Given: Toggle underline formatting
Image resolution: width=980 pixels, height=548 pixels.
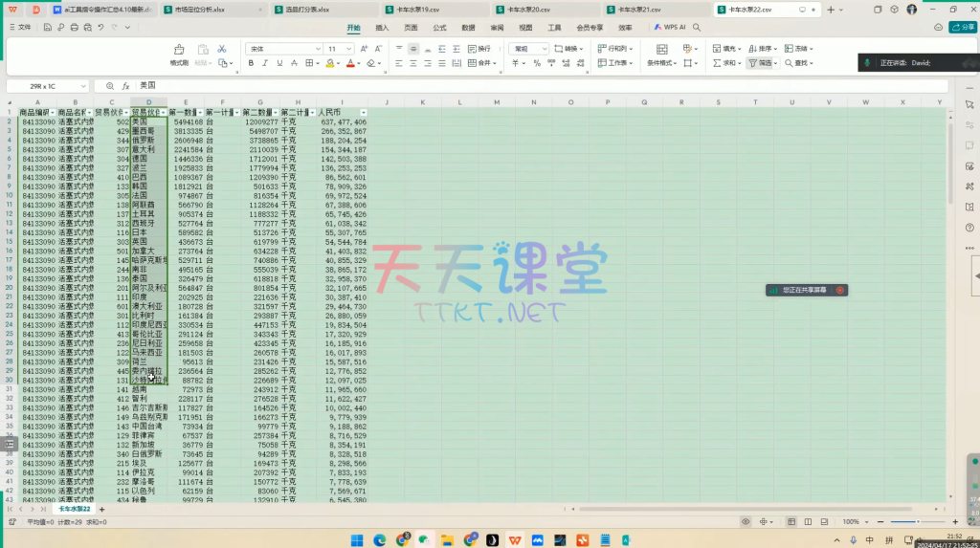Looking at the screenshot, I should point(278,63).
